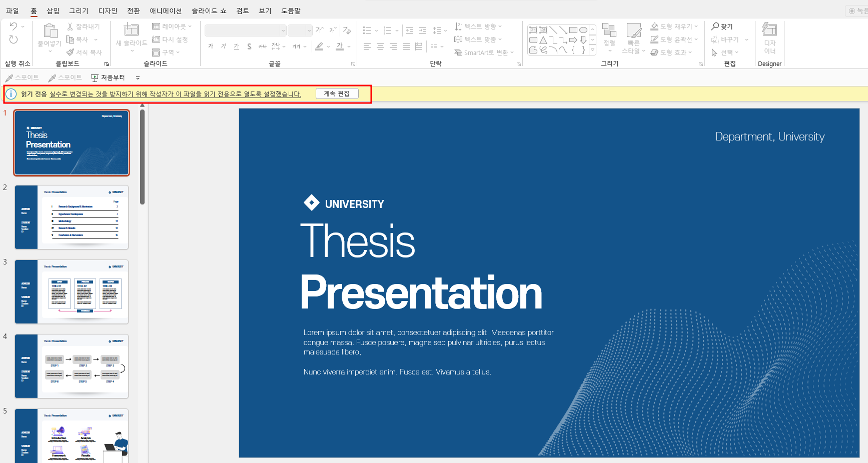Click the Increase Indent icon
Screen dimensions: 868x463
coord(423,30)
